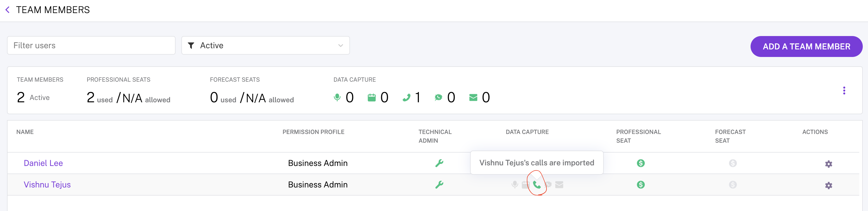Open Vishnu Tejus's profile link

click(47, 185)
